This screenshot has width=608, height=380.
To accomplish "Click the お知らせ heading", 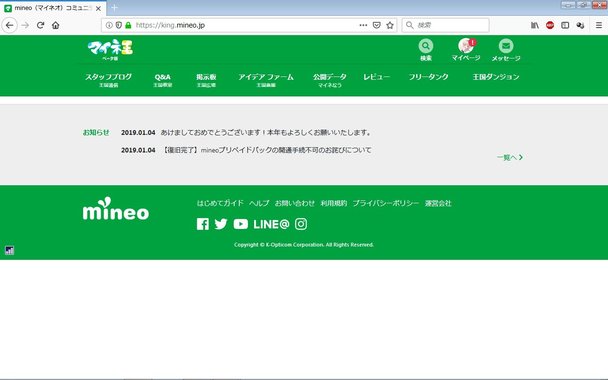I will click(96, 133).
